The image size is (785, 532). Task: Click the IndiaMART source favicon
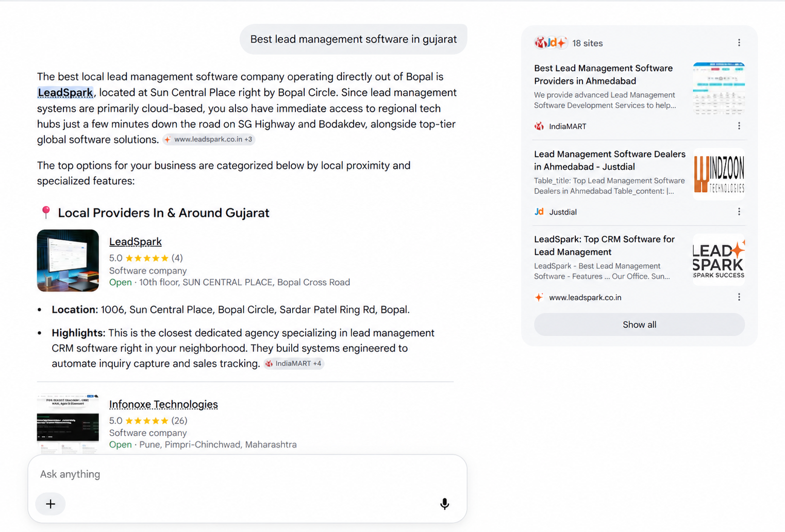(539, 126)
